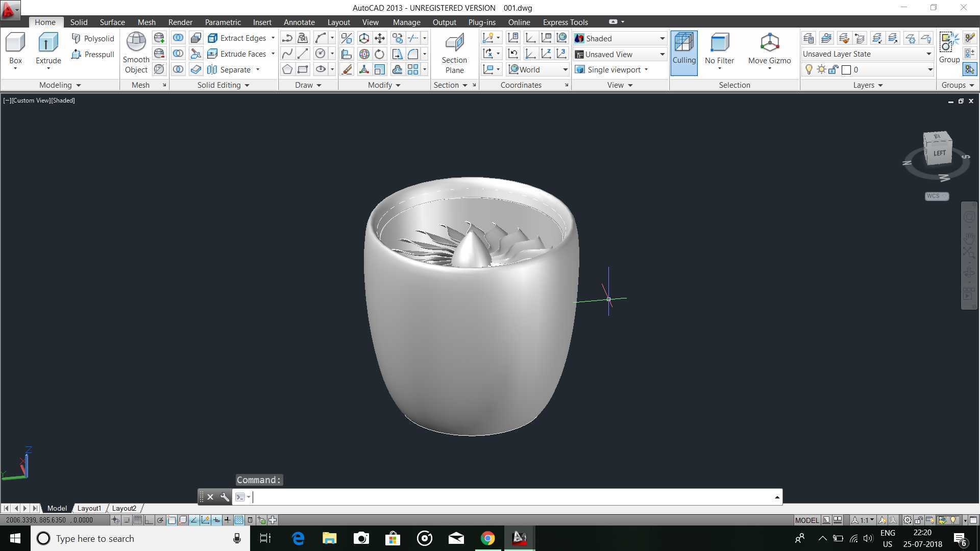Select the Polyline draw tool
This screenshot has height=551, width=980.
[x=287, y=38]
